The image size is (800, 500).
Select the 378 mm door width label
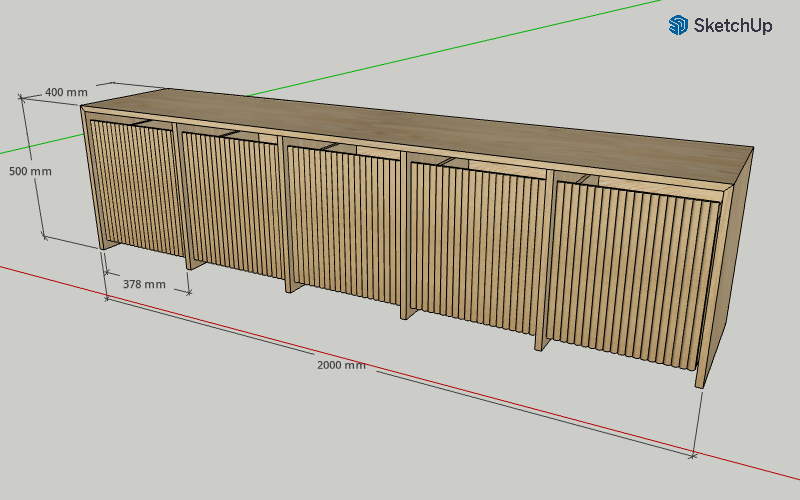click(x=144, y=284)
